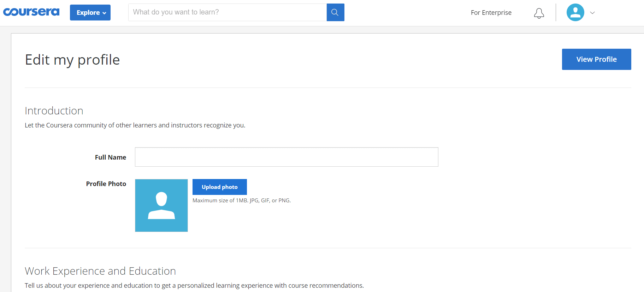
Task: Click the 'Tell us about your experience' description
Action: coord(194,285)
